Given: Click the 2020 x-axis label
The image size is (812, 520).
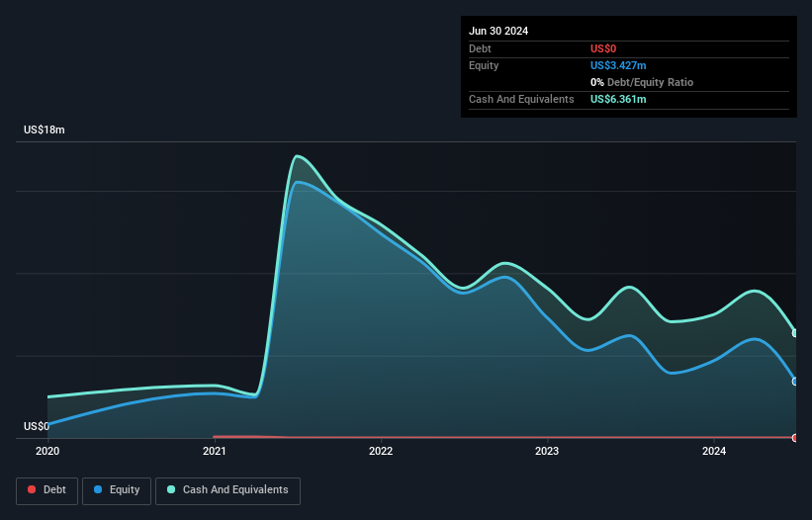Looking at the screenshot, I should [47, 451].
